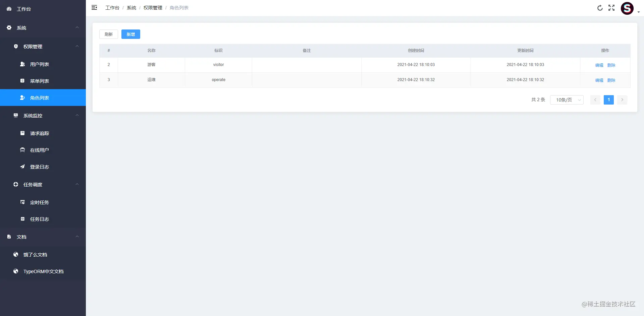Click the blue 新增 button
The image size is (644, 316).
coord(131,34)
